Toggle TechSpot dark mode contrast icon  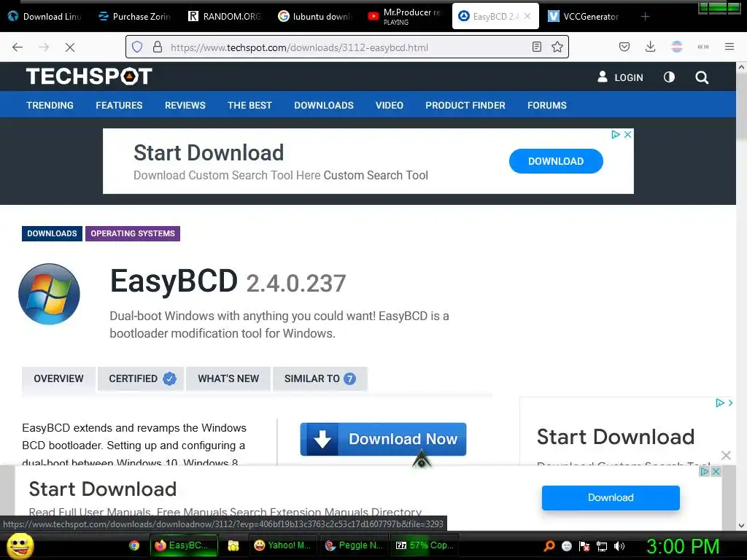(x=669, y=77)
